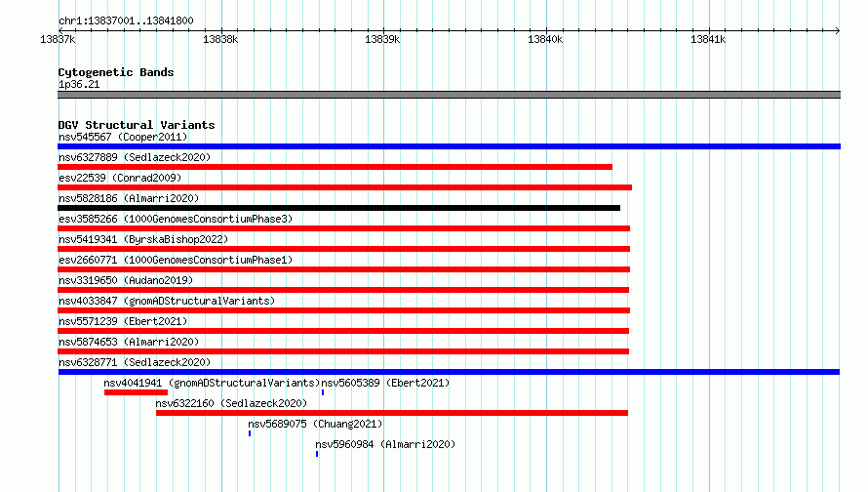Click the nsv545567 (Cooper2011) label
Viewport: 868px width, 492px height.
123,137
